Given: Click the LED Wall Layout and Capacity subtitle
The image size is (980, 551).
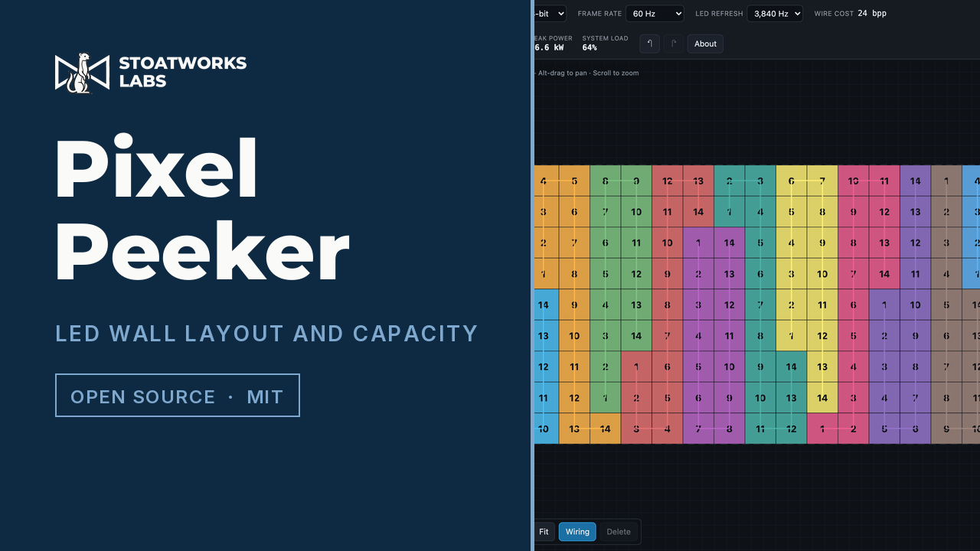Looking at the screenshot, I should (x=266, y=334).
